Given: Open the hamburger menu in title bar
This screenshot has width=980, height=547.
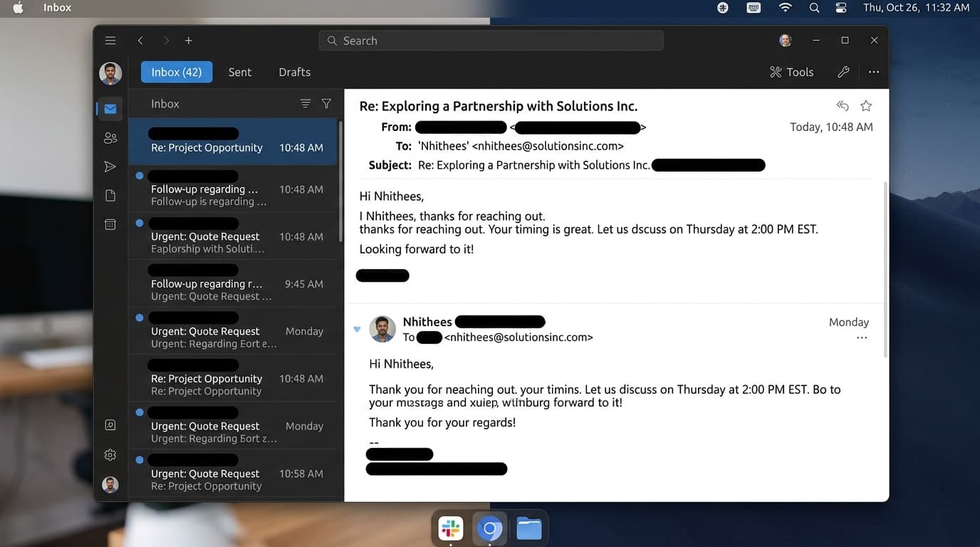Looking at the screenshot, I should coord(110,41).
